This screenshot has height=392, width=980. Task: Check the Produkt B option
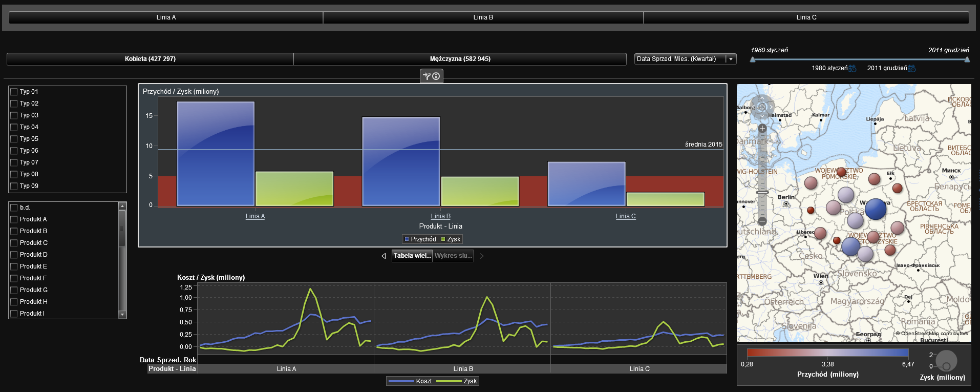pos(14,231)
